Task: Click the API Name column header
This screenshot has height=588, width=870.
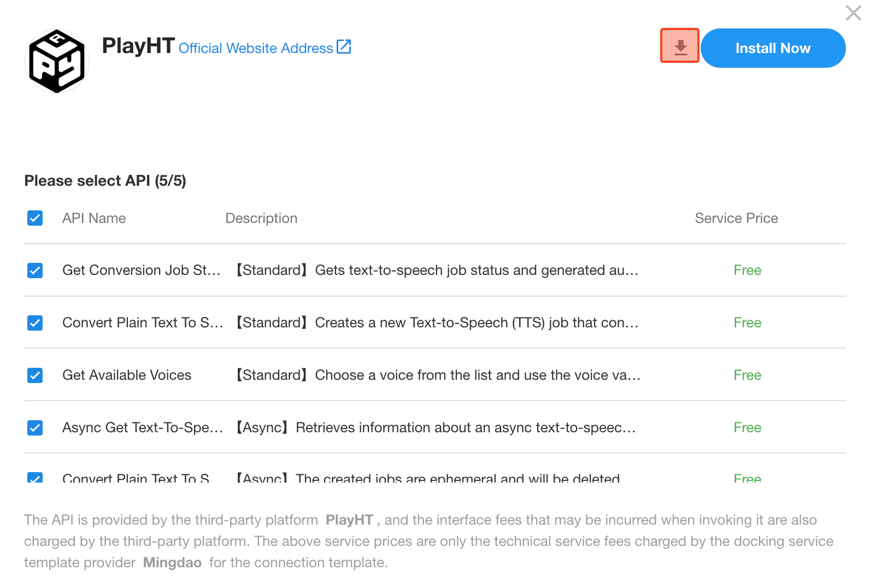Action: pyautogui.click(x=94, y=218)
